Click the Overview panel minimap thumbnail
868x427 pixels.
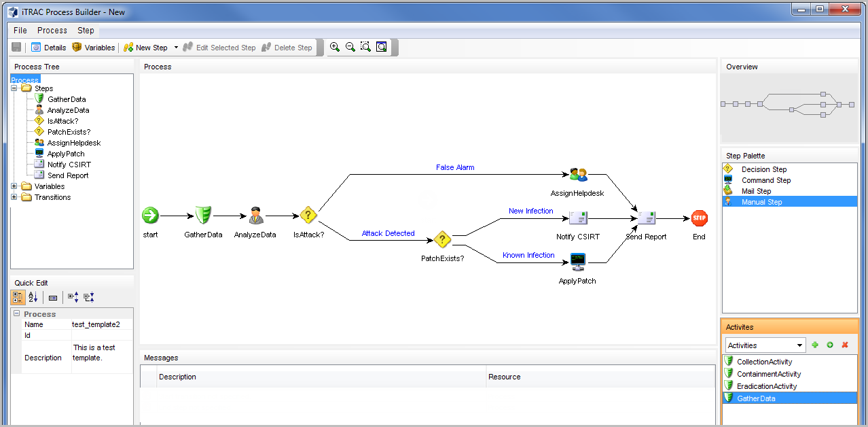pyautogui.click(x=788, y=105)
